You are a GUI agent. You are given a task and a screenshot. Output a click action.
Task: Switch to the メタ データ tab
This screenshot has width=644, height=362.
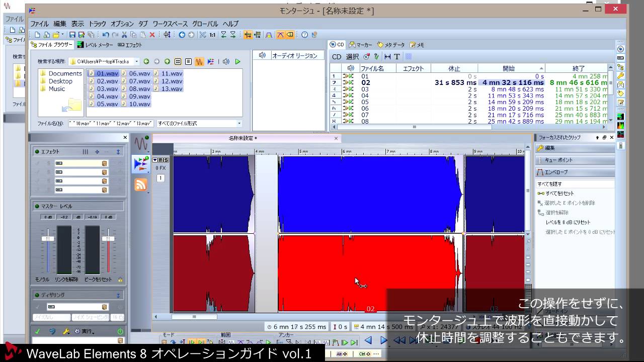click(391, 45)
